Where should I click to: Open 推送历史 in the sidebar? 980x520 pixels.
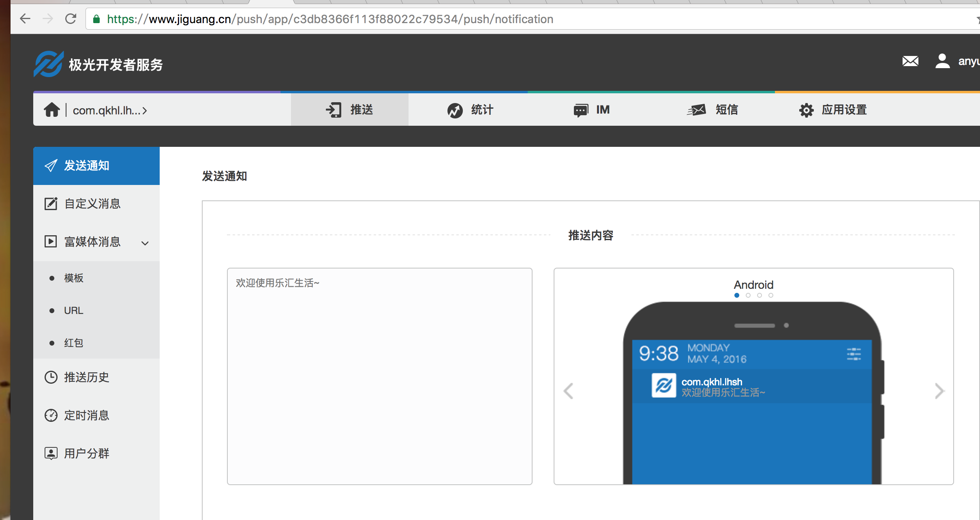[x=96, y=377]
